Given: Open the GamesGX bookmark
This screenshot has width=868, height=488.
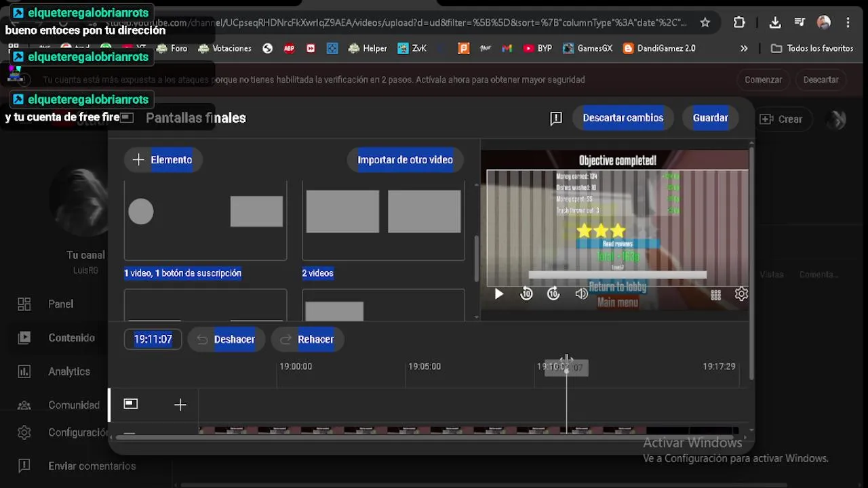Looking at the screenshot, I should pos(587,48).
